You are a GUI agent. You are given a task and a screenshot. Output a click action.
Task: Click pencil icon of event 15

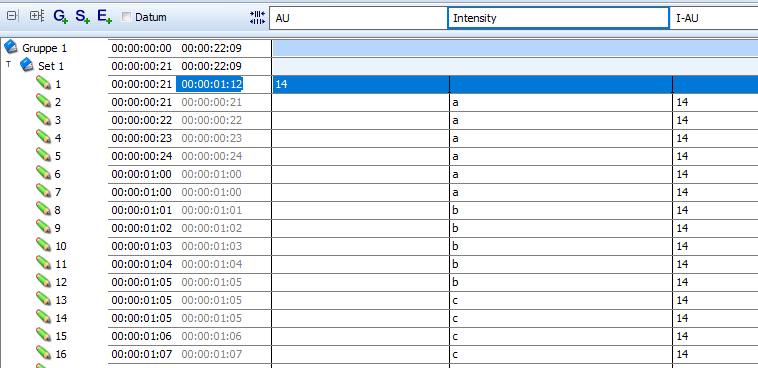[44, 335]
